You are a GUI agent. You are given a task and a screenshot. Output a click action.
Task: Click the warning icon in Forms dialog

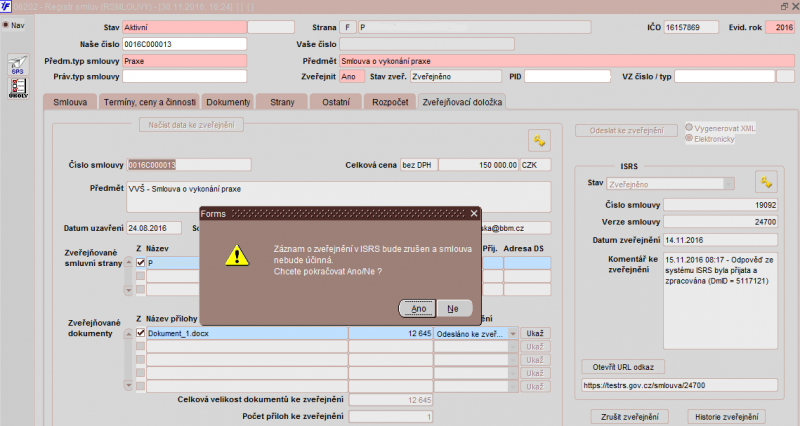(x=237, y=255)
